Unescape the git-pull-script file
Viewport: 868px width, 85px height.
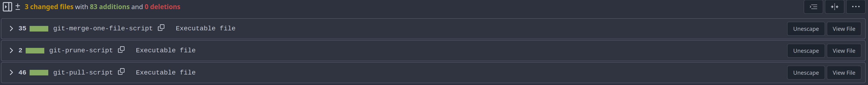[x=806, y=73]
